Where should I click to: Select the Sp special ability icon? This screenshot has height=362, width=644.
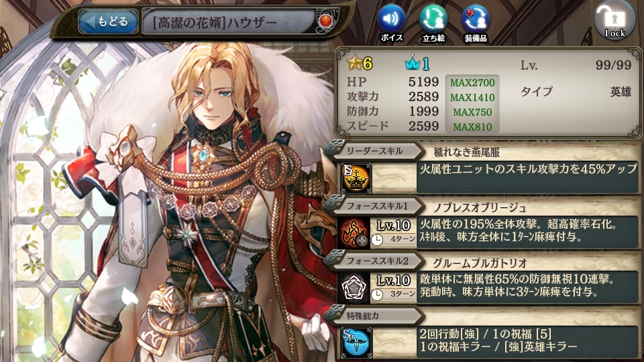click(x=356, y=343)
